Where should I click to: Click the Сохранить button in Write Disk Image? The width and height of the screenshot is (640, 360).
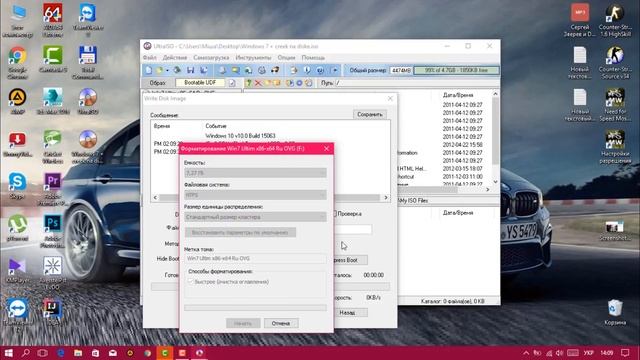coord(370,114)
